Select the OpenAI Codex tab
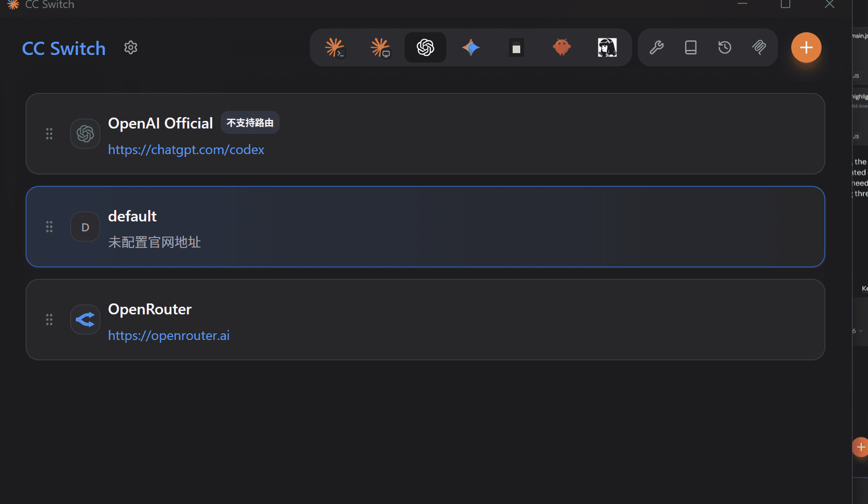Screen dimensions: 868x504 [425, 47]
